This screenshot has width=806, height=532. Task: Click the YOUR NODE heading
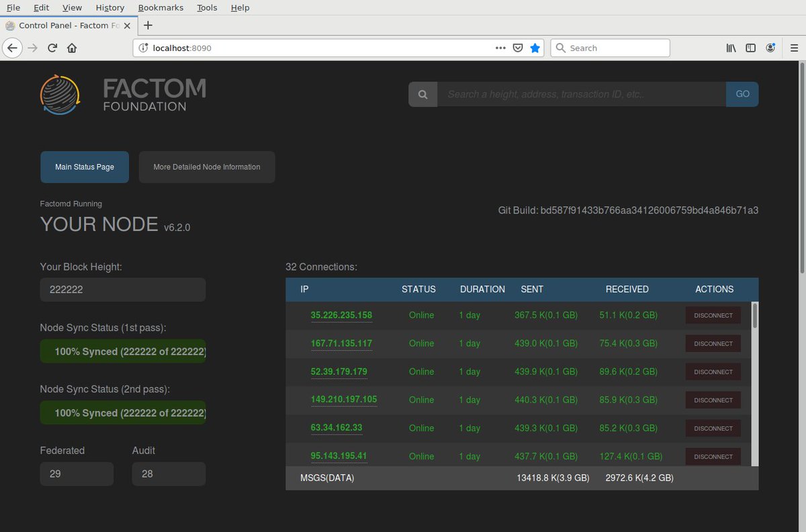pyautogui.click(x=99, y=224)
